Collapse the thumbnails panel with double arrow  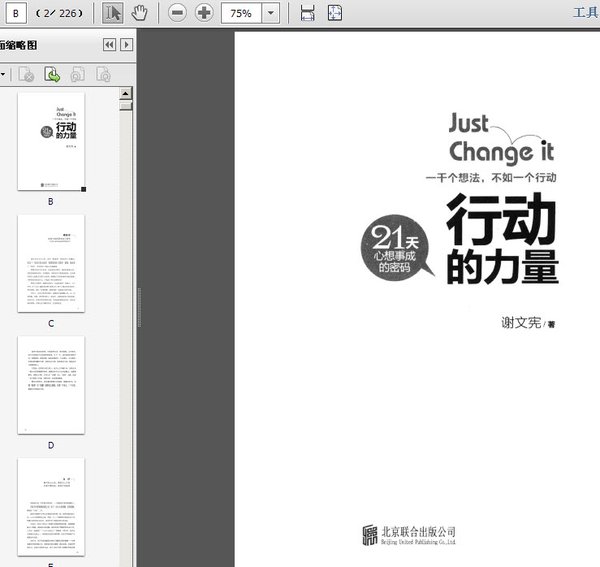point(110,44)
